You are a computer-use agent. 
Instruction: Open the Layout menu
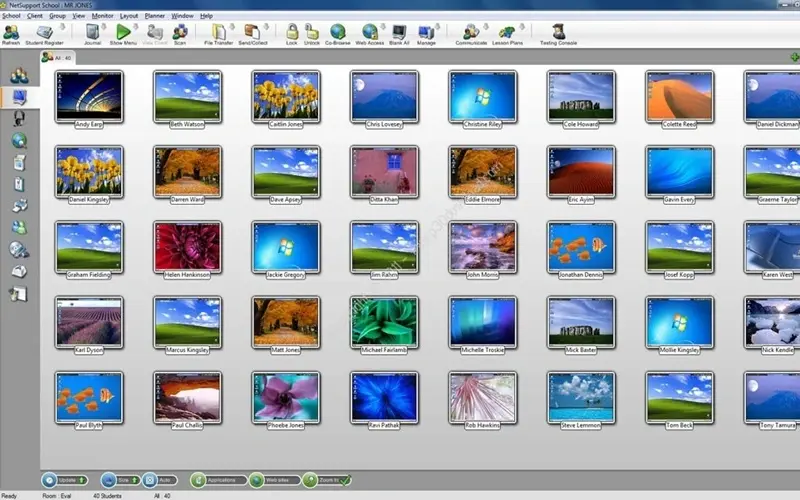129,16
